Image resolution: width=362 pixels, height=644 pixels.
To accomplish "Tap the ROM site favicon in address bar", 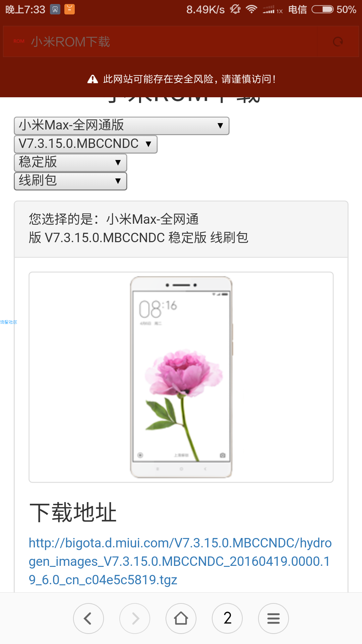I will pos(19,41).
